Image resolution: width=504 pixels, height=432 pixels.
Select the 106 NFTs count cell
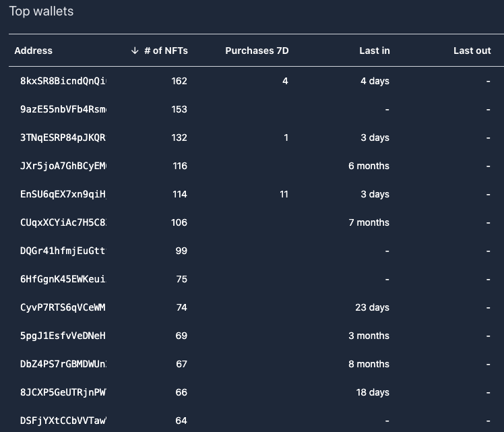(179, 222)
